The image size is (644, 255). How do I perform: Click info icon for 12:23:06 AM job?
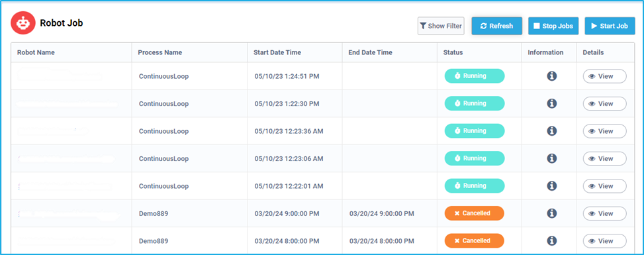(551, 158)
